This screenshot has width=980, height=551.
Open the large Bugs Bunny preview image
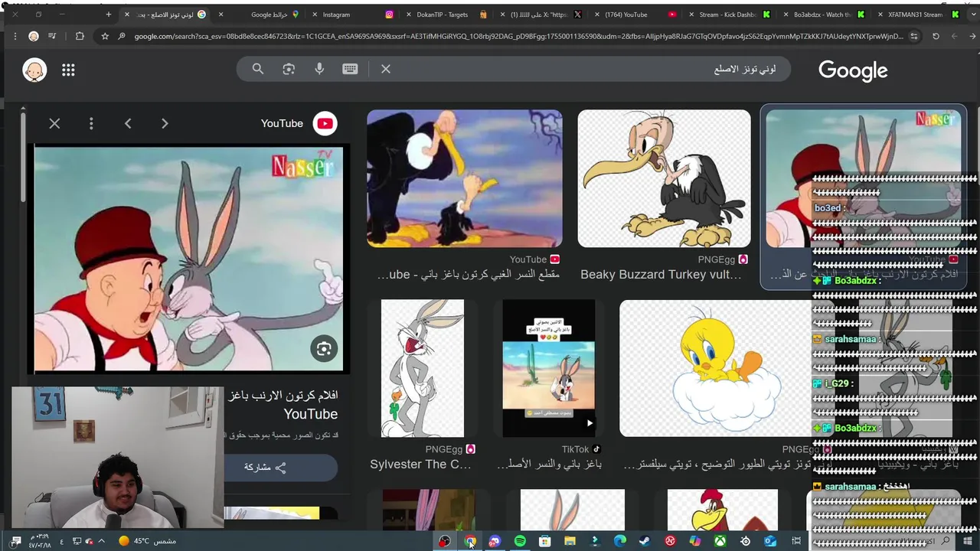click(188, 259)
